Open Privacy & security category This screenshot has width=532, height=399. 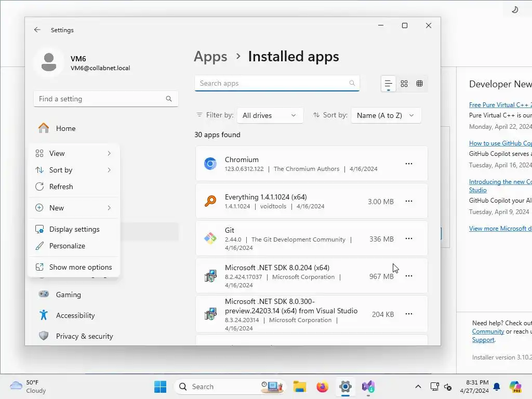coord(106,336)
